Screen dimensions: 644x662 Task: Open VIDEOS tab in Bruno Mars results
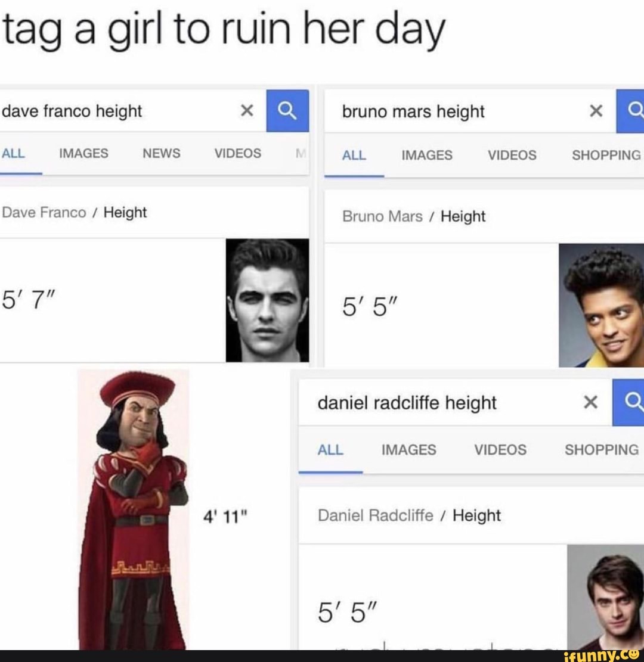tap(512, 156)
